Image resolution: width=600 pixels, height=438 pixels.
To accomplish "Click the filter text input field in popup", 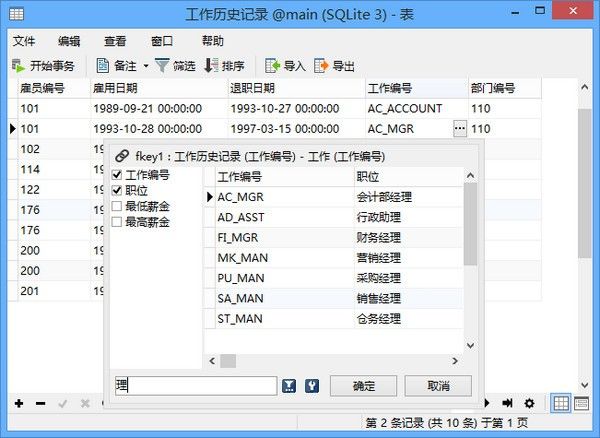I will 194,385.
